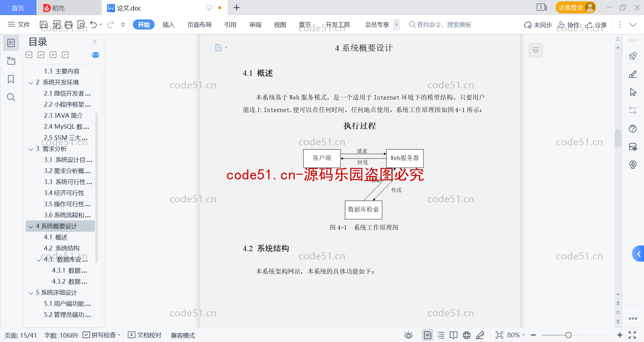Collapse the 3 需求分析 outline node

(x=31, y=149)
